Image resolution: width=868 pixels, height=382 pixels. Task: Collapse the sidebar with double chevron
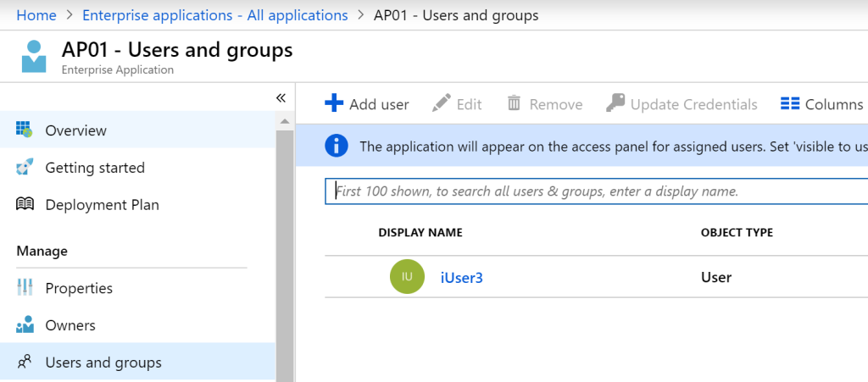pos(281,98)
